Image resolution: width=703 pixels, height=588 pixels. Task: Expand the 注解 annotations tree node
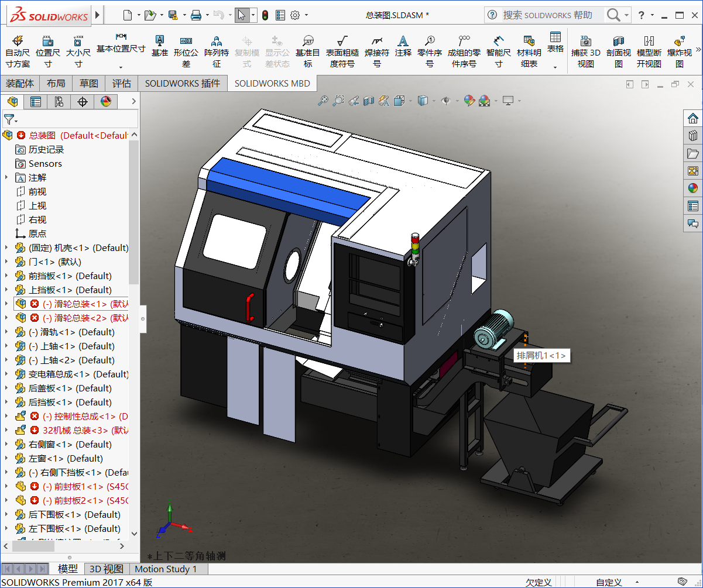(7, 177)
